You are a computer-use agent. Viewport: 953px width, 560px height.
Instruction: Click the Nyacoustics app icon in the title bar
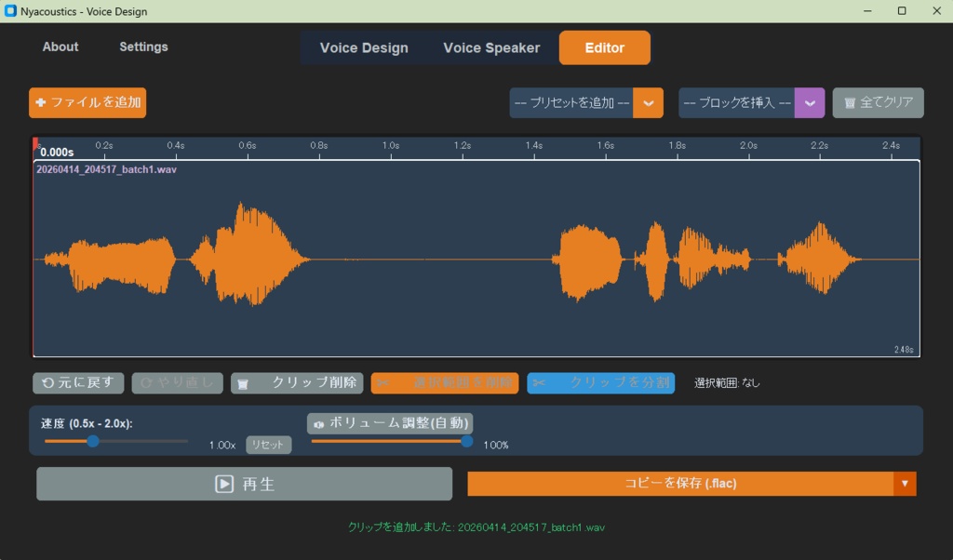[11, 10]
